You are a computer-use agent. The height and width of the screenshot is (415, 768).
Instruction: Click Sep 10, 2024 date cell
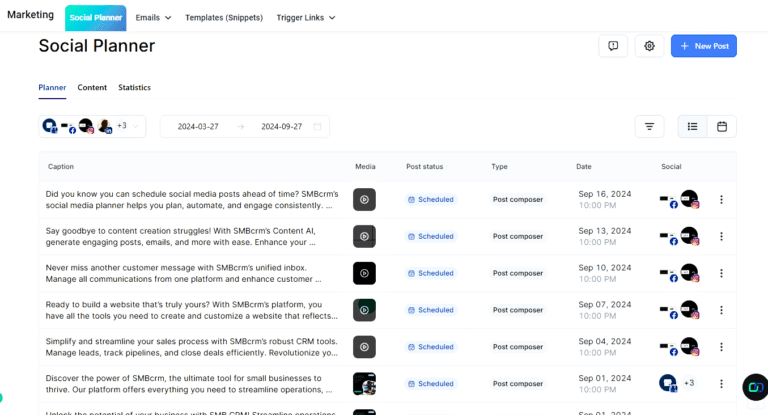604,273
